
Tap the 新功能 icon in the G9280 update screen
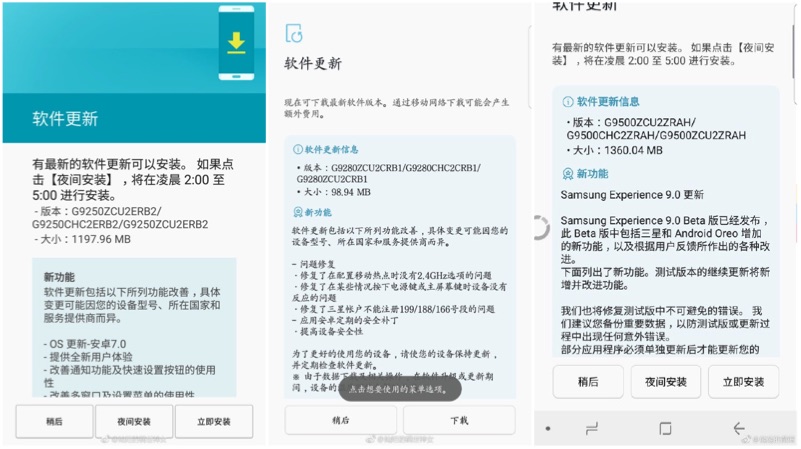[x=297, y=213]
